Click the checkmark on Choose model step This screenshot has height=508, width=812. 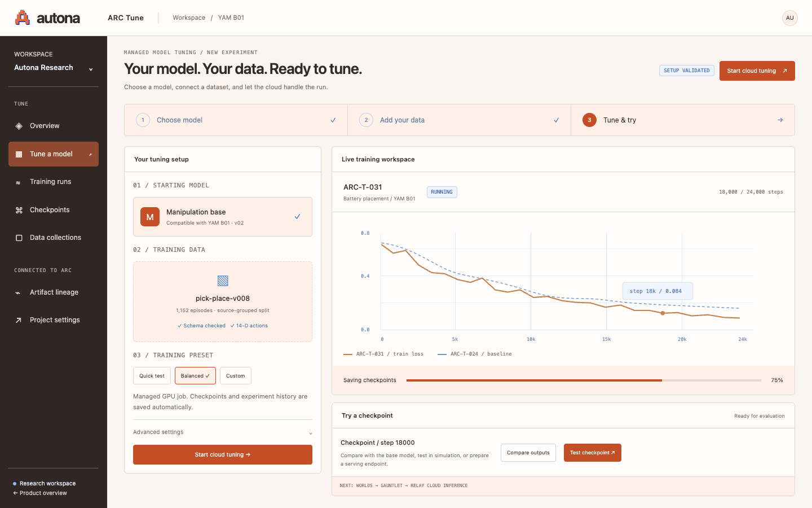[333, 120]
